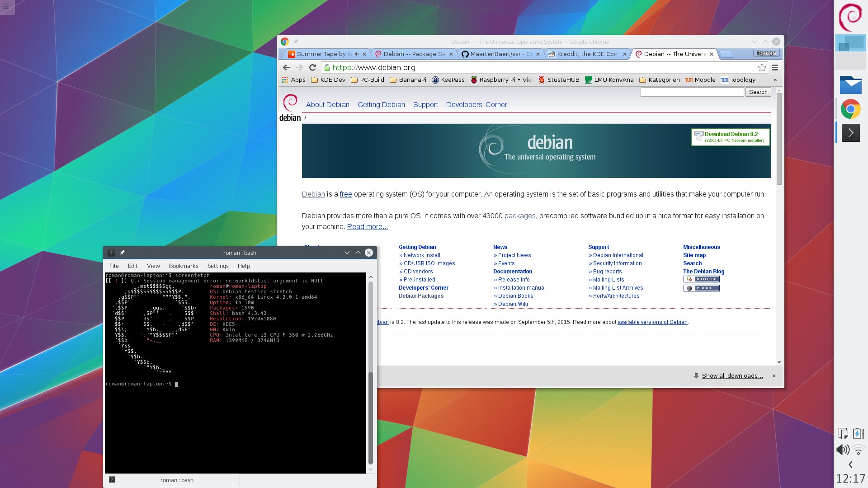This screenshot has height=488, width=868.
Task: Open the Settings menu in Konsole
Action: coord(218,266)
